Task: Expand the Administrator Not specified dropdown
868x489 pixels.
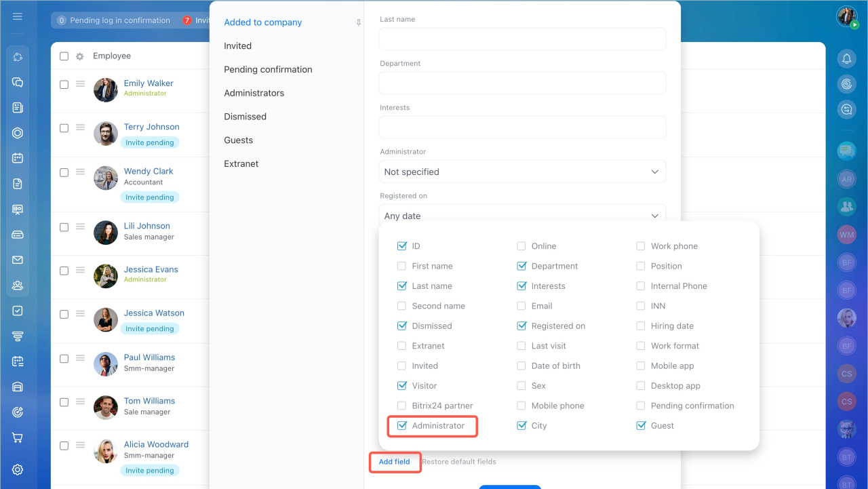Action: tap(522, 172)
